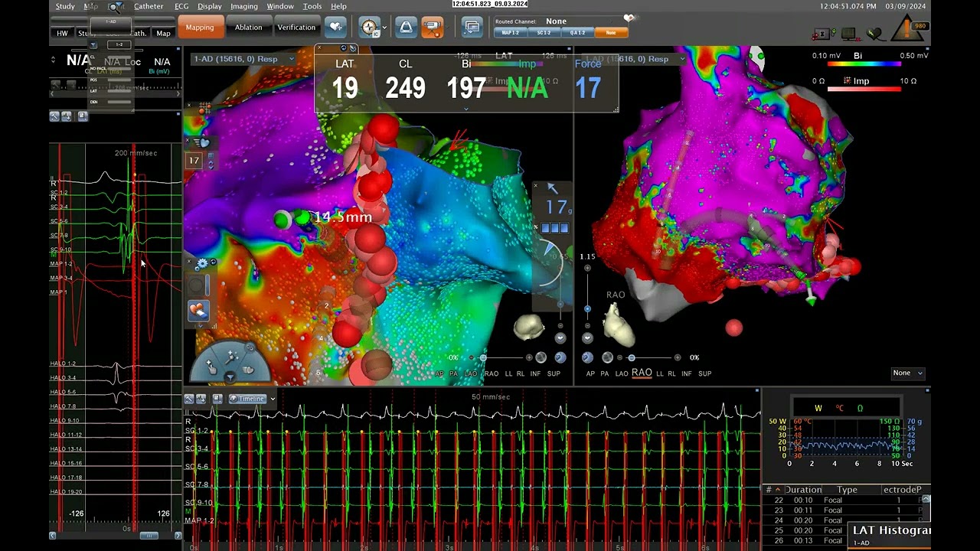Select routed channel SC 1-2
This screenshot has width=980, height=551.
[544, 33]
